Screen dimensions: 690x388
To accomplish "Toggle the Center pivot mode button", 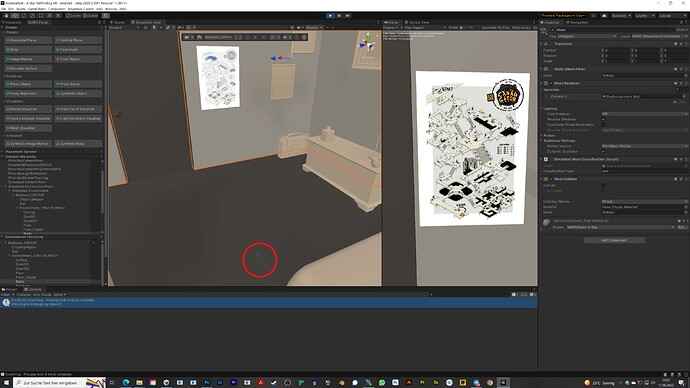I will pyautogui.click(x=73, y=15).
